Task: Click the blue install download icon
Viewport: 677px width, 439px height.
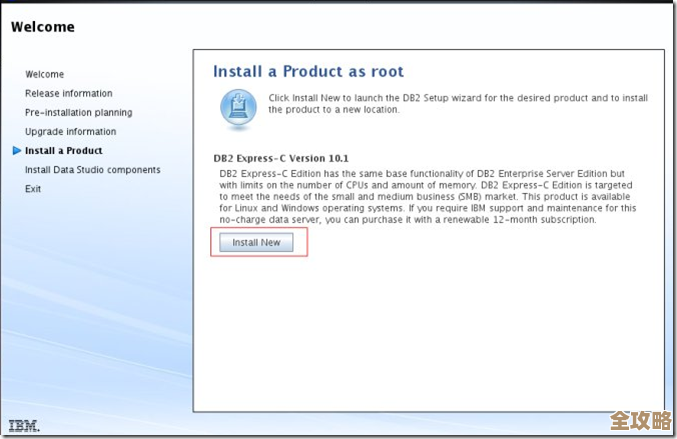Action: [238, 108]
